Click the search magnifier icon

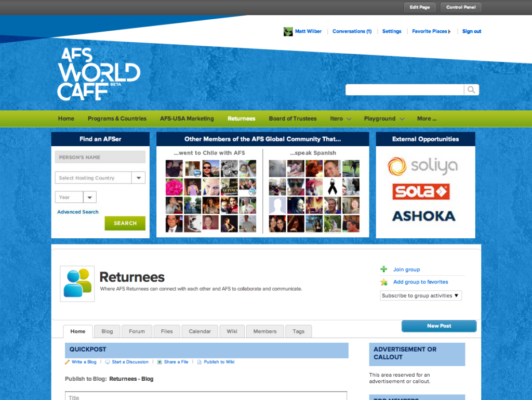click(x=471, y=90)
